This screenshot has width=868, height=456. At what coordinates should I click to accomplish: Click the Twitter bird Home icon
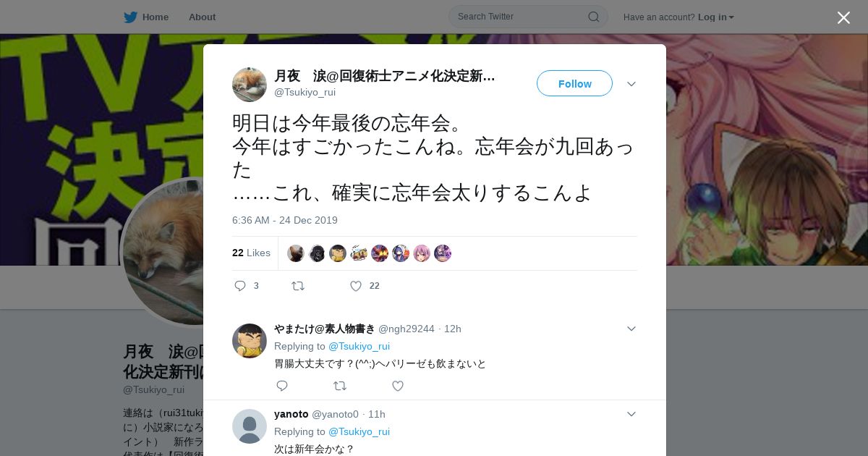tap(130, 17)
